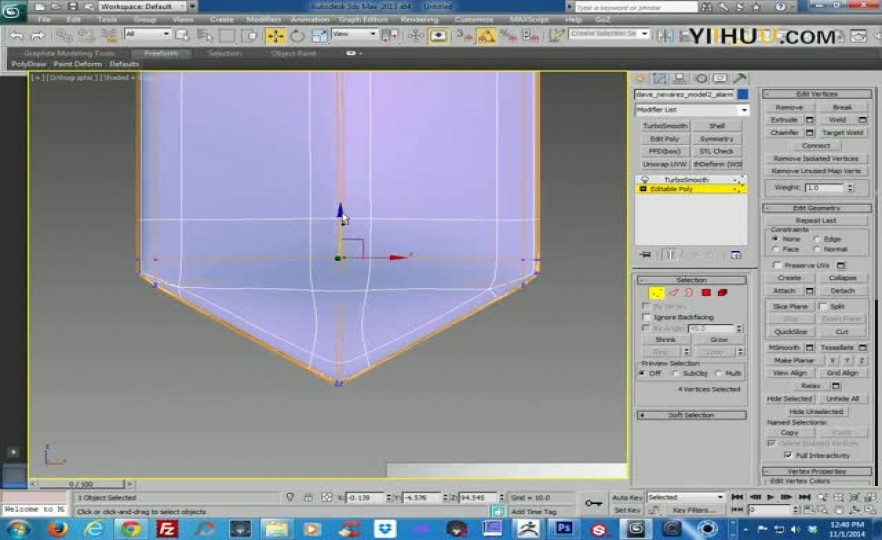Click the Grow selection button
882x540 pixels.
point(719,340)
